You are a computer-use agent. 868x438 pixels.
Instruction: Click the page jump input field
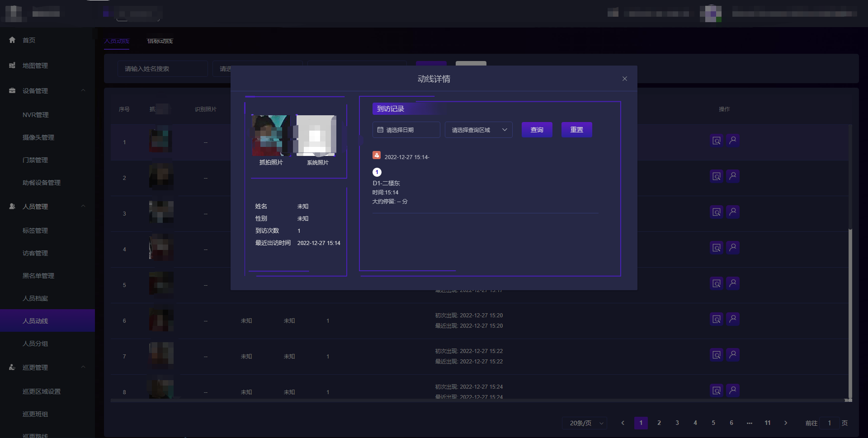830,423
